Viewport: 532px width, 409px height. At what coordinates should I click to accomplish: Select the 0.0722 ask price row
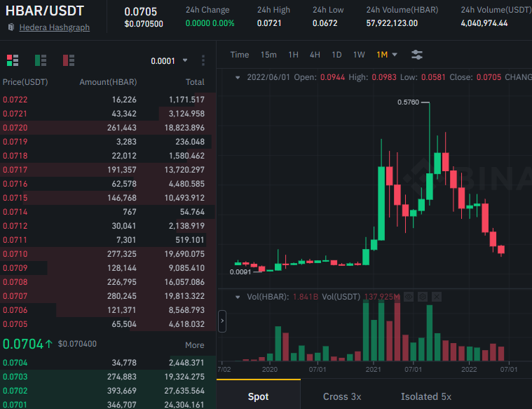108,100
